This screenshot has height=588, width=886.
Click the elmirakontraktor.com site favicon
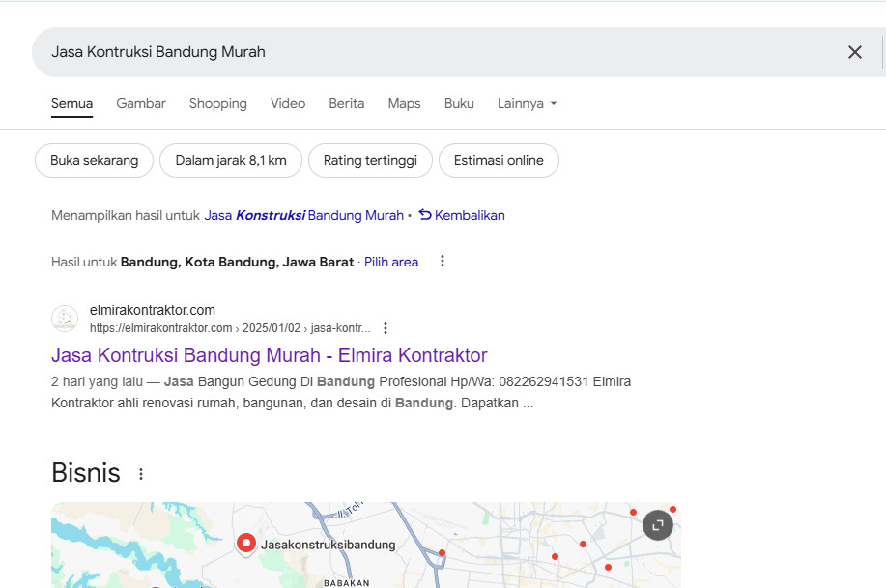pyautogui.click(x=65, y=319)
